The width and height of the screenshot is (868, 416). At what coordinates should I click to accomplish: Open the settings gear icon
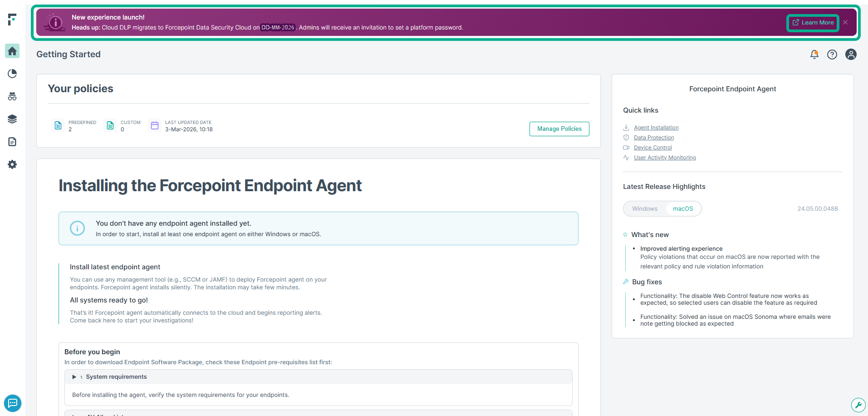coord(12,164)
